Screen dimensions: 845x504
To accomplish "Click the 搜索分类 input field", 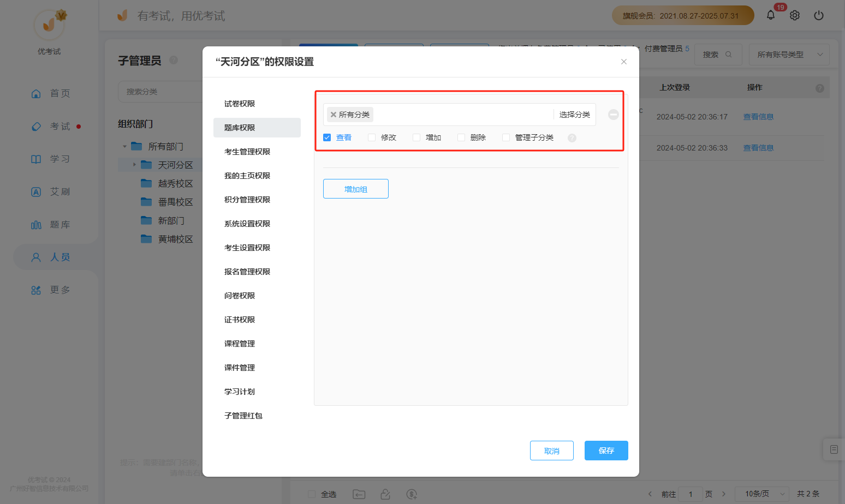I will click(x=160, y=92).
